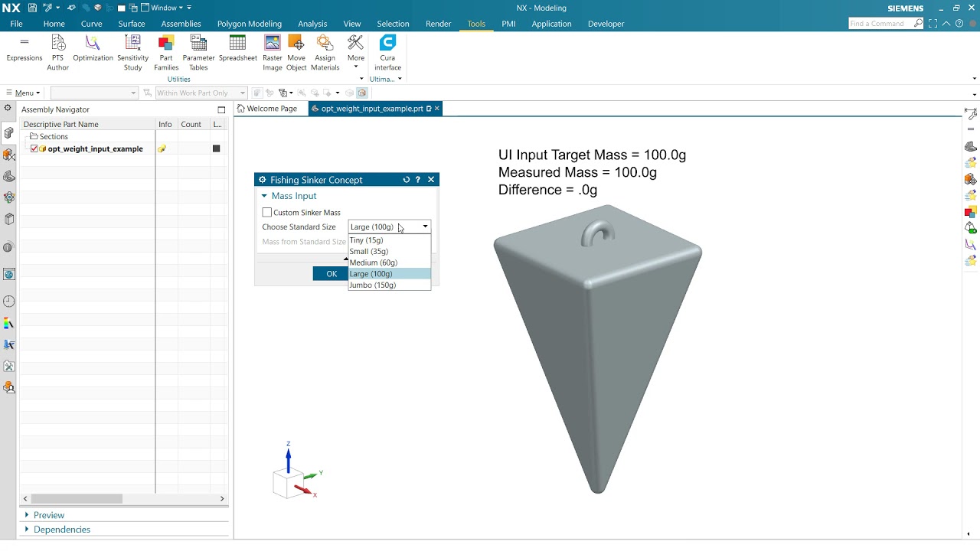Open the Menu dropdown
The width and height of the screenshot is (980, 551).
pos(23,93)
